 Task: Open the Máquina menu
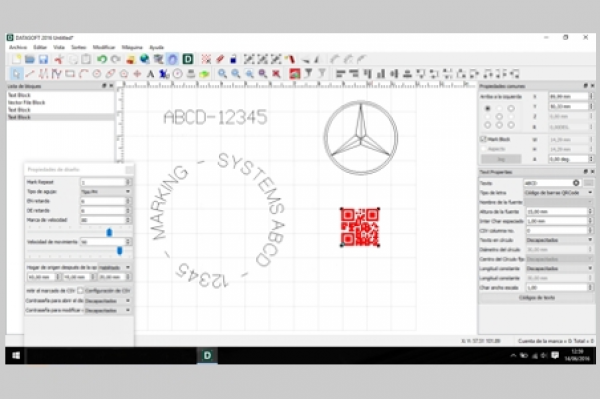[132, 47]
